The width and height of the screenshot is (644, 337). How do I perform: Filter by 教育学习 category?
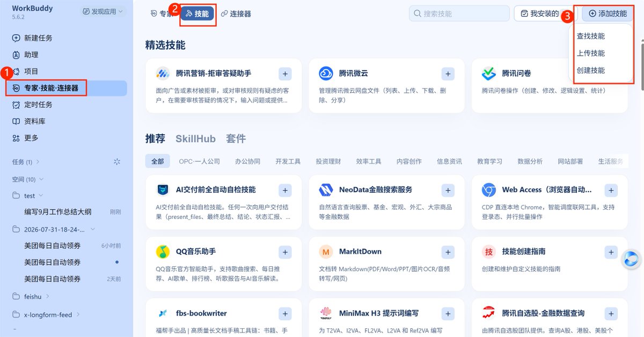(x=489, y=161)
